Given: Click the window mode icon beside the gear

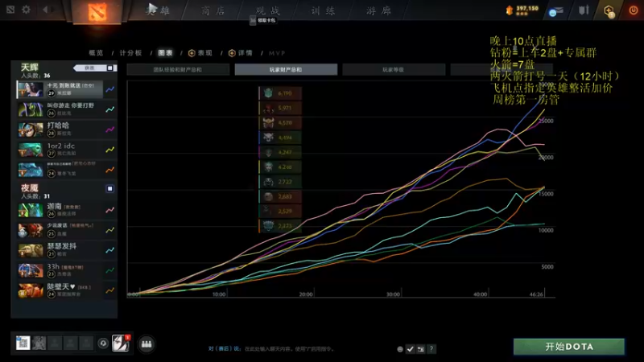Looking at the screenshot, I should pos(10,9).
